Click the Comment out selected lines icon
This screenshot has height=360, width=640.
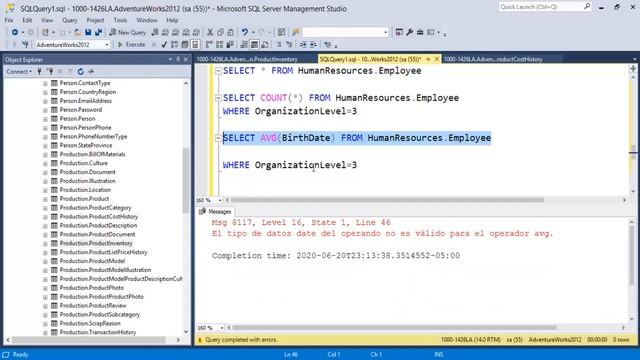pyautogui.click(x=279, y=44)
